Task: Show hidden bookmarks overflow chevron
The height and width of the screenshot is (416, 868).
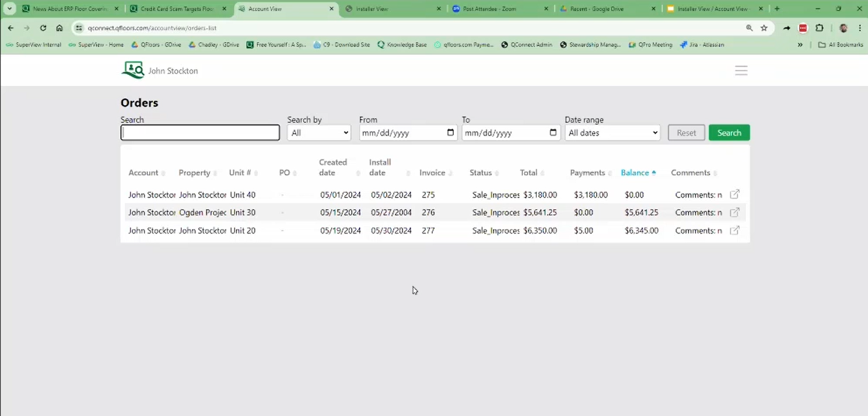Action: [x=800, y=44]
